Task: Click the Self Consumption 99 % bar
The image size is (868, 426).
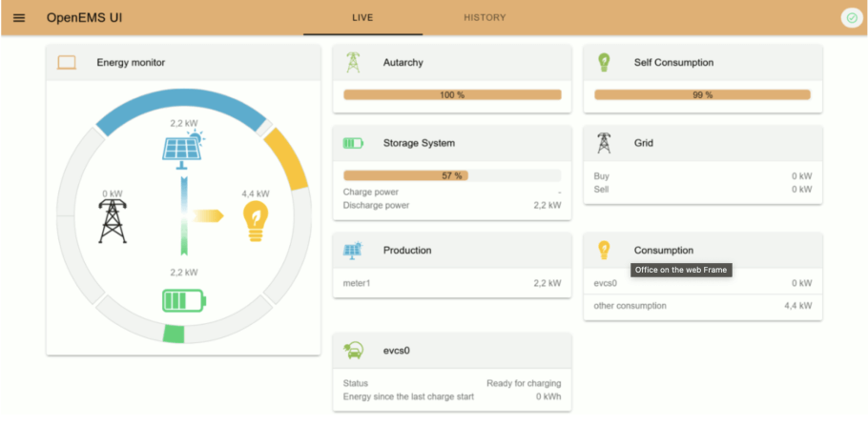Action: [x=702, y=94]
